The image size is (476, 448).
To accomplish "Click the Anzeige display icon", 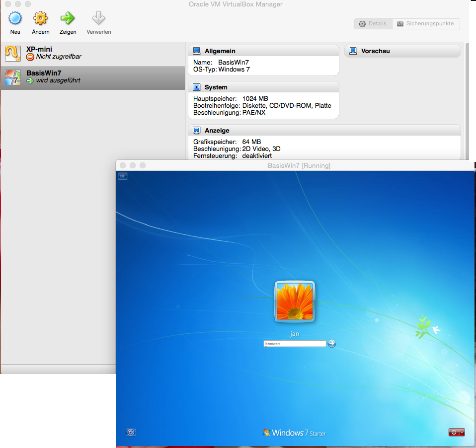I will coord(196,130).
